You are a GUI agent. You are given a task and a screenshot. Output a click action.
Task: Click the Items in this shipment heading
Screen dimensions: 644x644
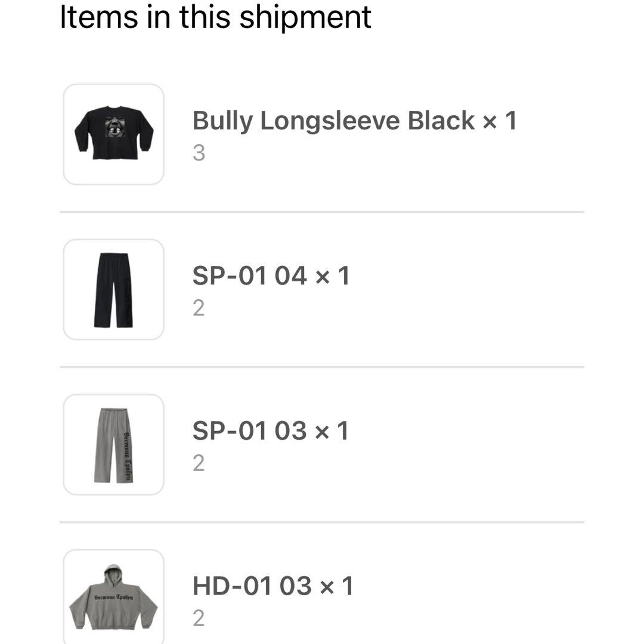216,17
